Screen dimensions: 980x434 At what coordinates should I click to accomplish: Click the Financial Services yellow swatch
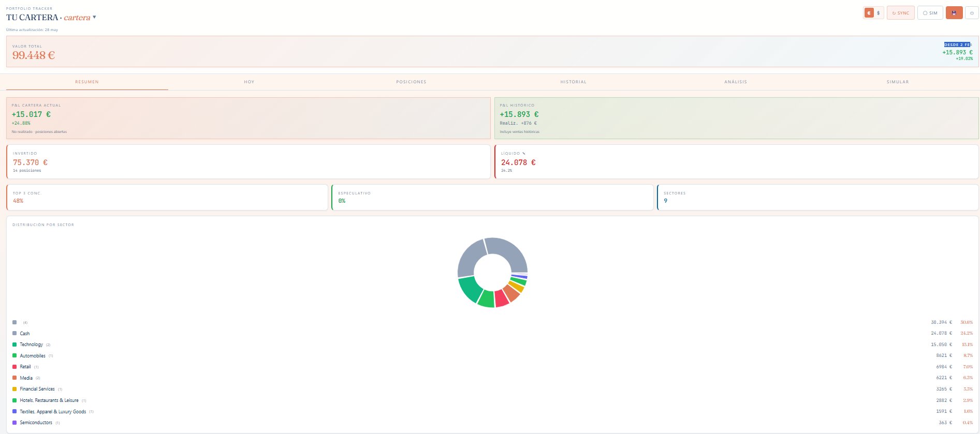(14, 389)
